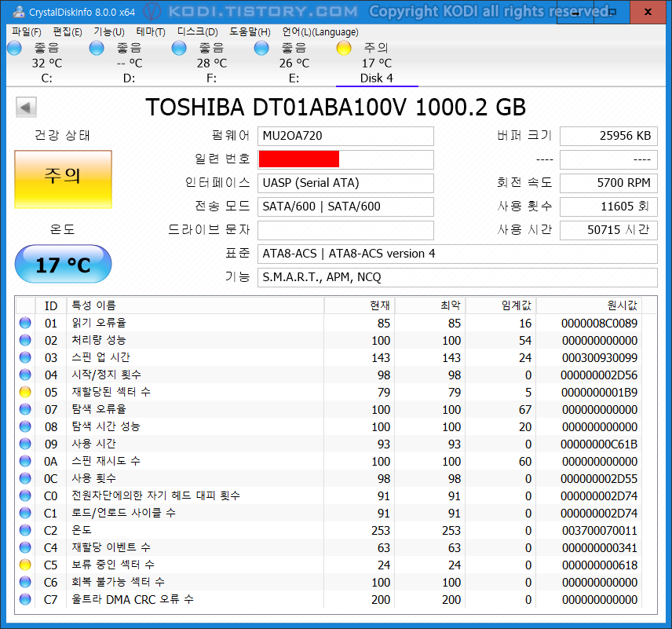The height and width of the screenshot is (629, 672).
Task: Click the firmware field MU2OA720
Action: (x=345, y=136)
